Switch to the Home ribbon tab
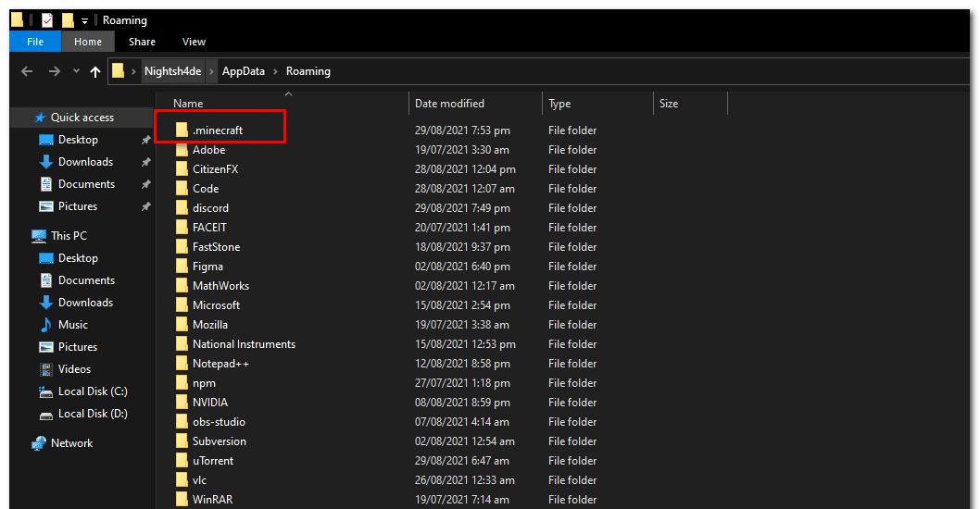 coord(87,42)
